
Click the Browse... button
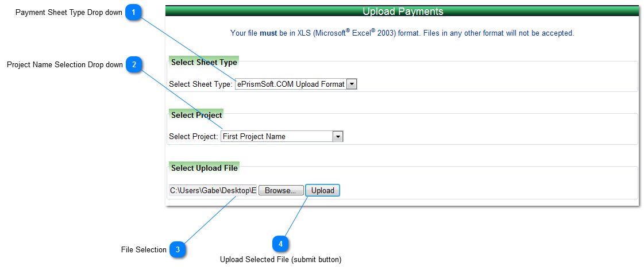[x=281, y=190]
